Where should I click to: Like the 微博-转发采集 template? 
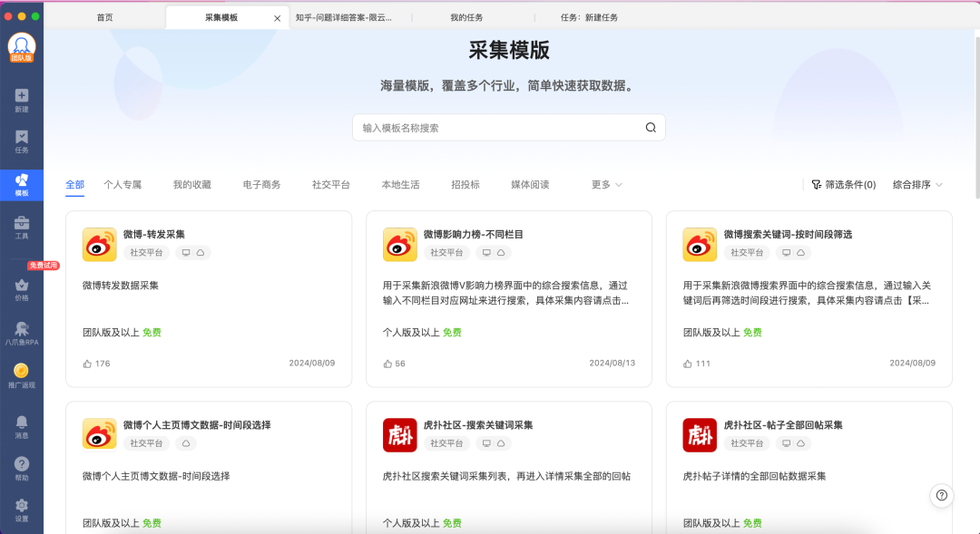coord(87,364)
